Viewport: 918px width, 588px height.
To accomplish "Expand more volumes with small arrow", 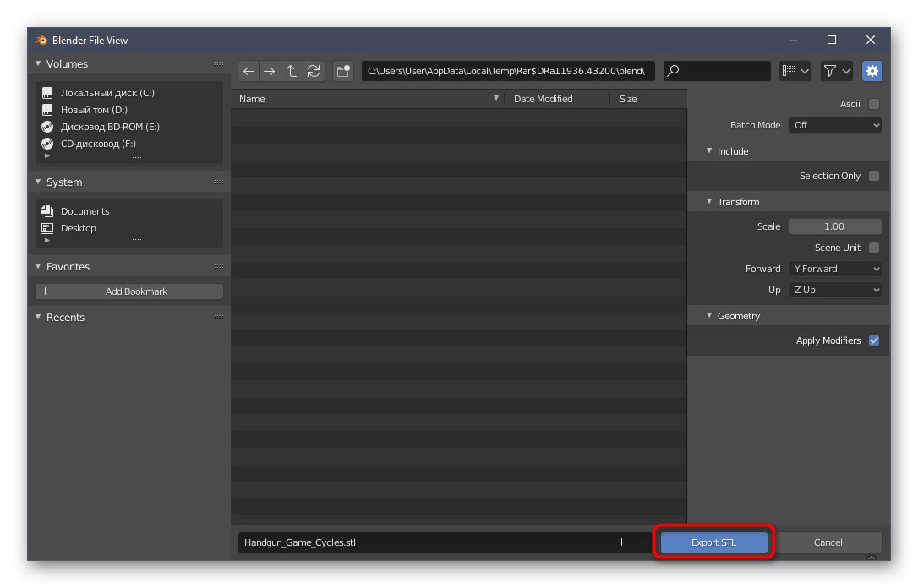I will coord(47,156).
